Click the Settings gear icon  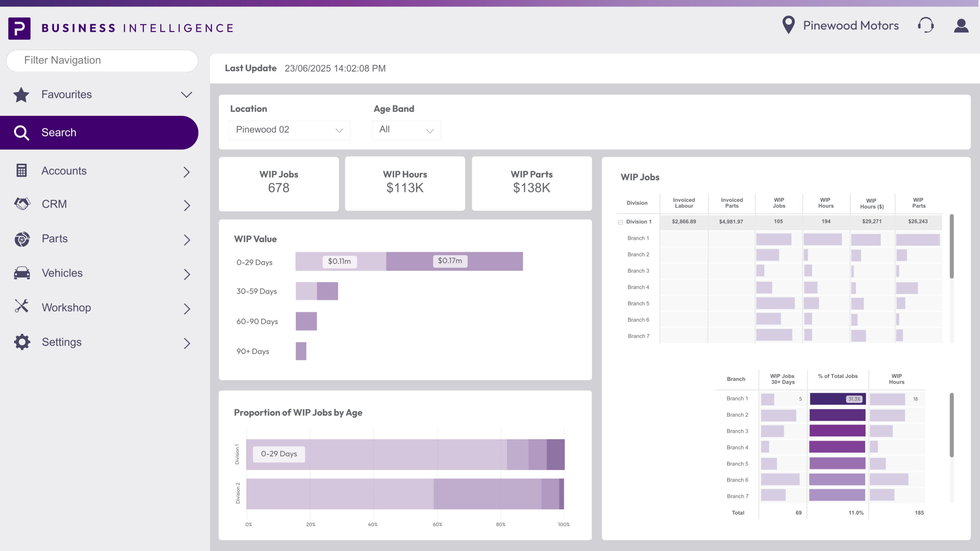click(x=22, y=342)
